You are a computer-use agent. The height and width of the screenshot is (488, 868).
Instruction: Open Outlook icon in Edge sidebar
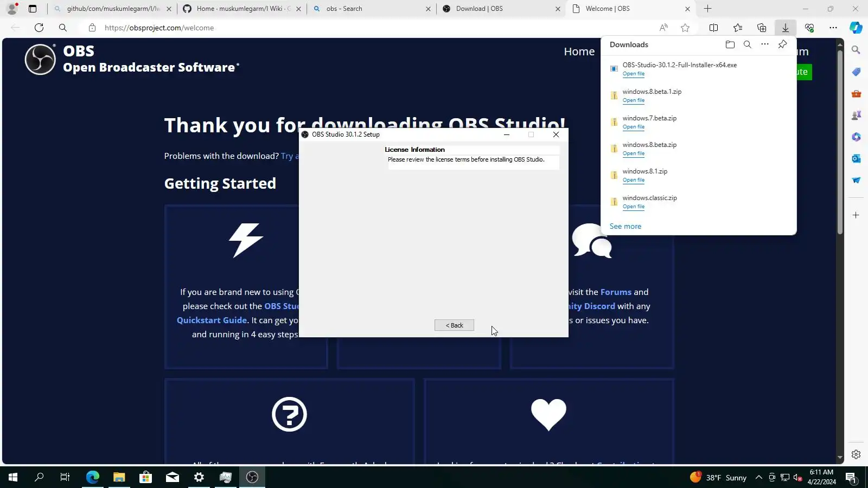[856, 158]
